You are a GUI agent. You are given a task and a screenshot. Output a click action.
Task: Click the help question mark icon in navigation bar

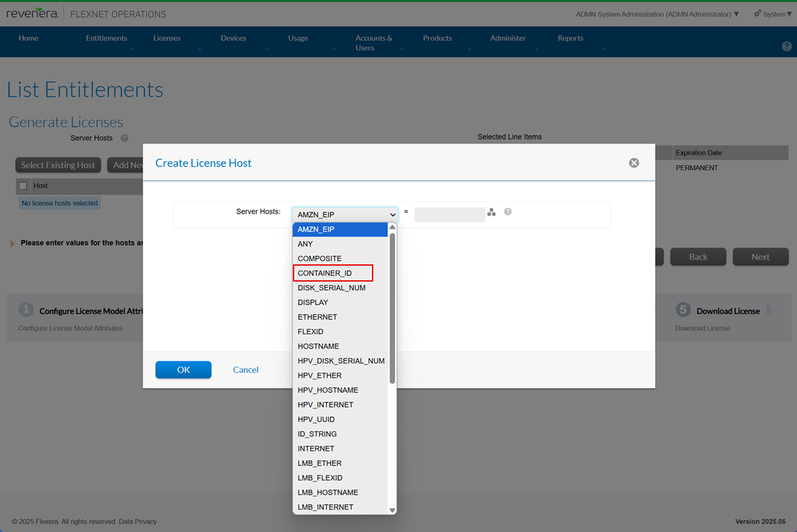click(x=786, y=46)
